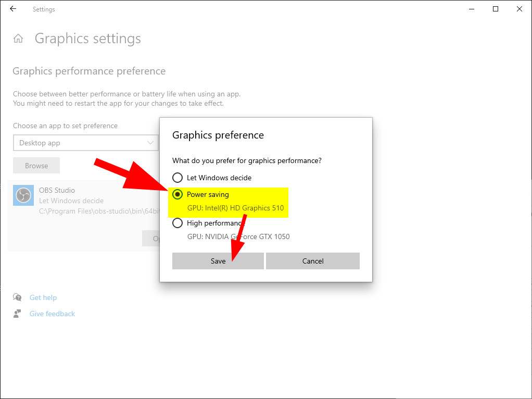Maximize the Settings window
532x399 pixels.
click(x=496, y=9)
